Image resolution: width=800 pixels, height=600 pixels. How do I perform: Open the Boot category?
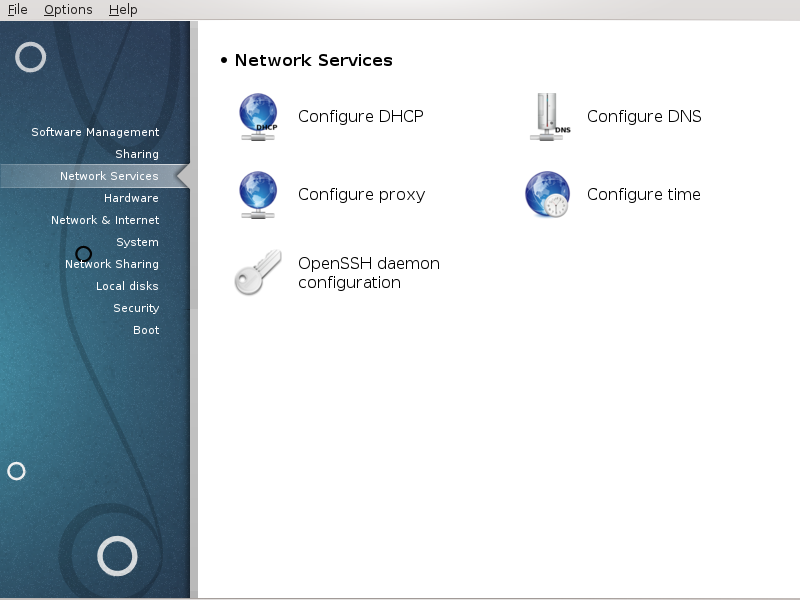point(146,330)
